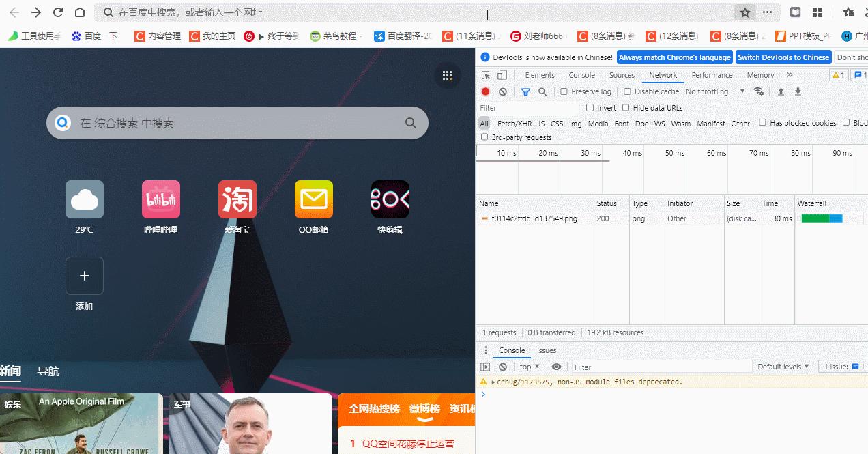The width and height of the screenshot is (868, 454).
Task: Clear the console with the block icon
Action: pyautogui.click(x=503, y=367)
